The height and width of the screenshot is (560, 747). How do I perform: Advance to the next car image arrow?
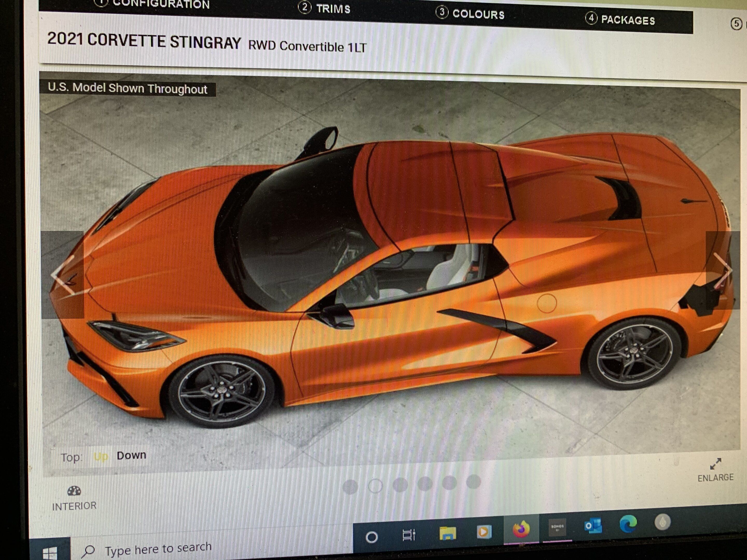click(724, 270)
